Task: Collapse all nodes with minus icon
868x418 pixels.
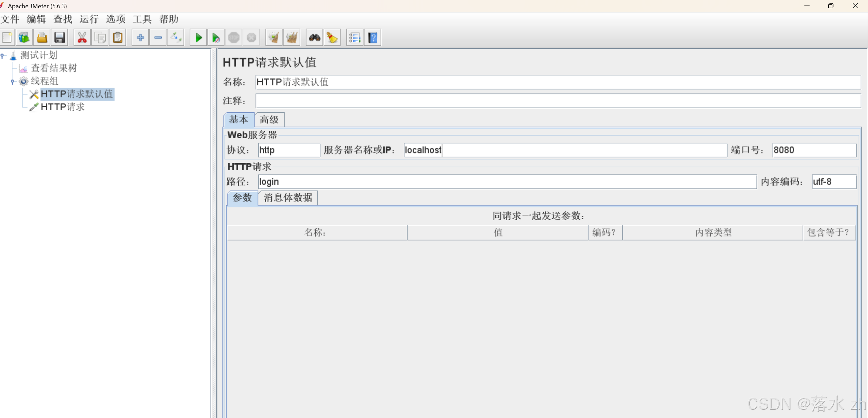Action: click(158, 37)
